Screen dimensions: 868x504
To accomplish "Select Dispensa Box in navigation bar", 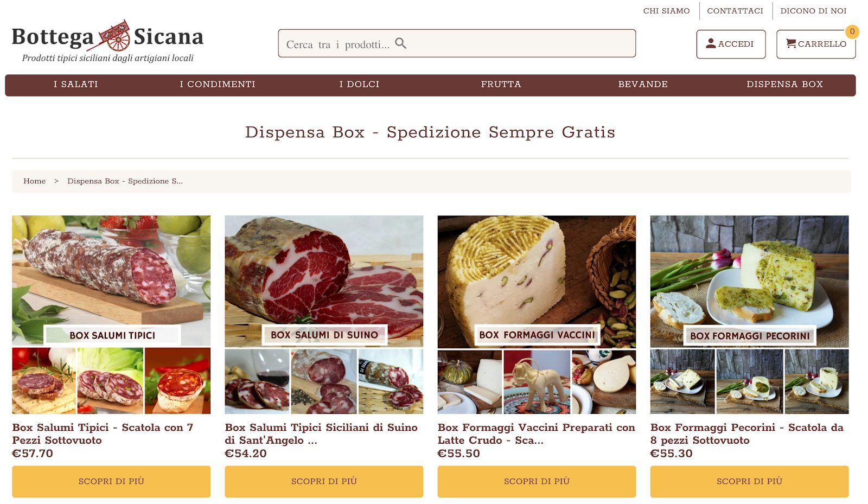I will click(784, 85).
